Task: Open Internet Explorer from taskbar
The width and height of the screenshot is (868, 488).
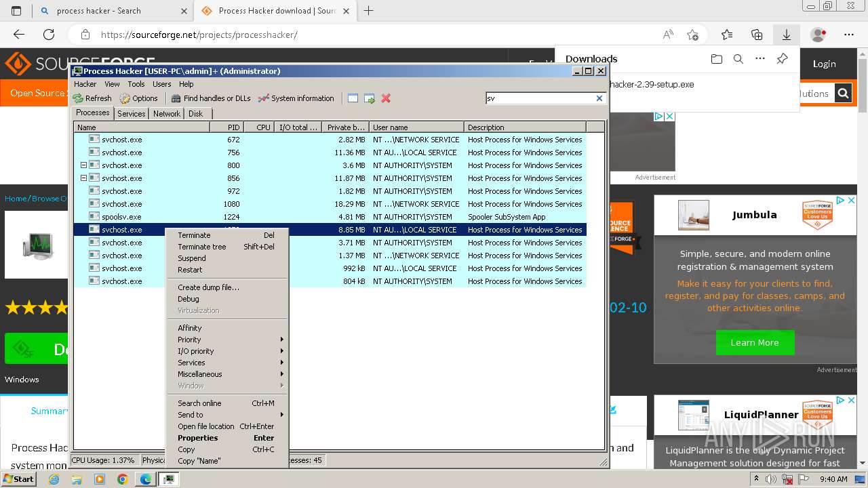Action: point(54,479)
